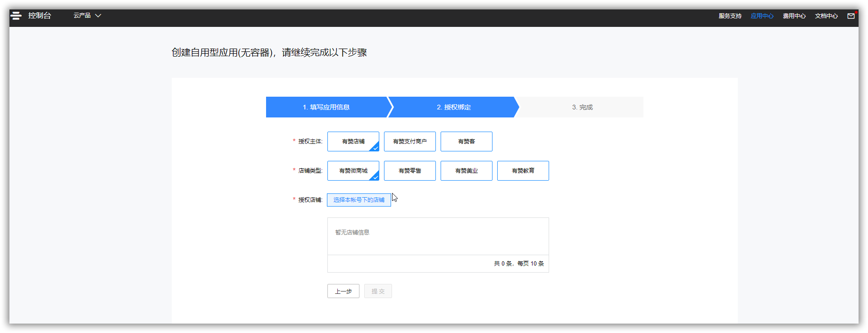Choose 有赞客 as 授权主体

pos(467,142)
